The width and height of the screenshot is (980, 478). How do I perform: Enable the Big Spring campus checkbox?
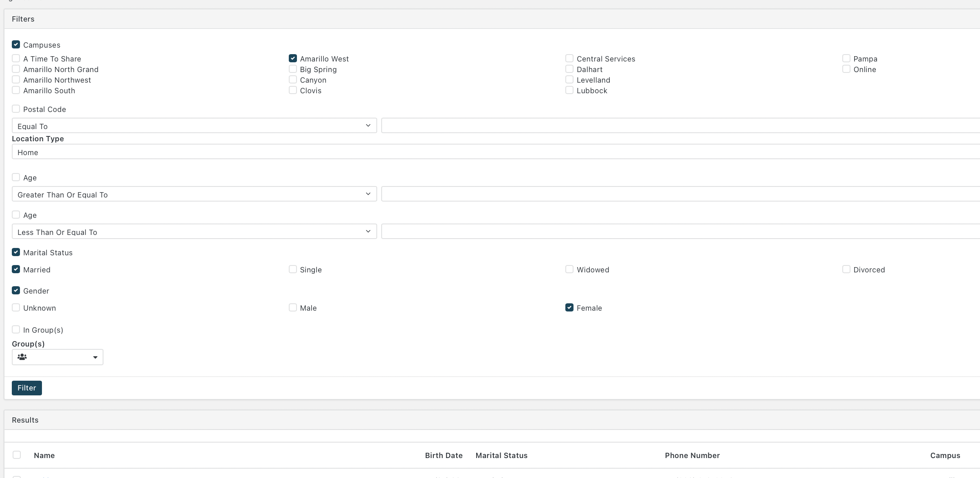(293, 69)
